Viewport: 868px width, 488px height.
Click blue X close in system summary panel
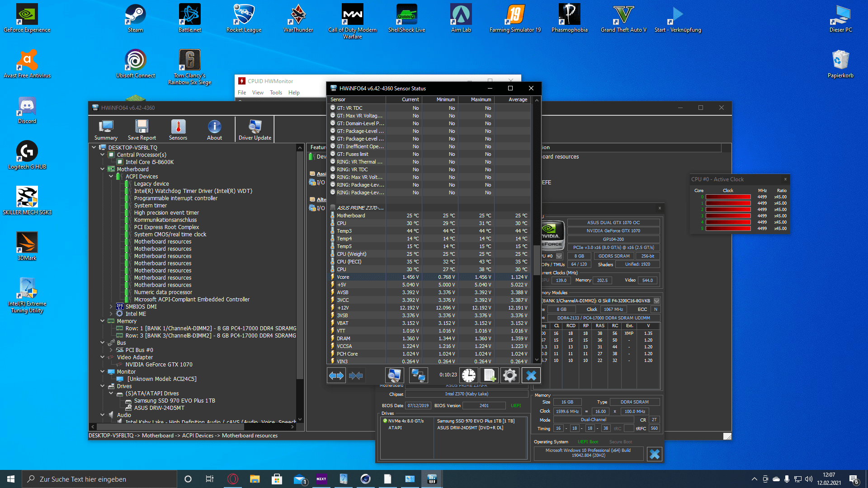pyautogui.click(x=655, y=454)
